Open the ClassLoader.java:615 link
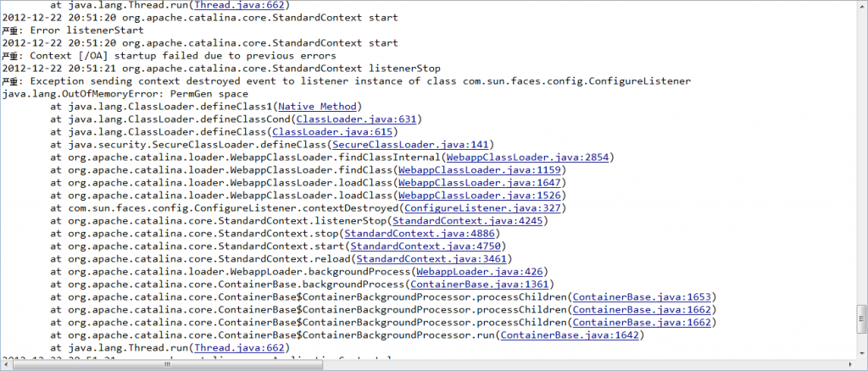Viewport: 868px width, 371px height. click(332, 131)
